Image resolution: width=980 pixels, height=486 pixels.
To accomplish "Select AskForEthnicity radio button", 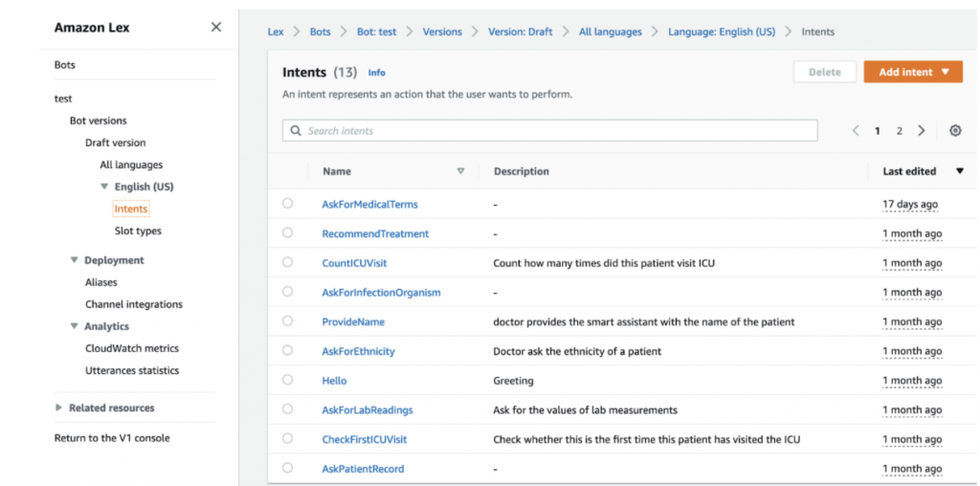I will (x=287, y=350).
